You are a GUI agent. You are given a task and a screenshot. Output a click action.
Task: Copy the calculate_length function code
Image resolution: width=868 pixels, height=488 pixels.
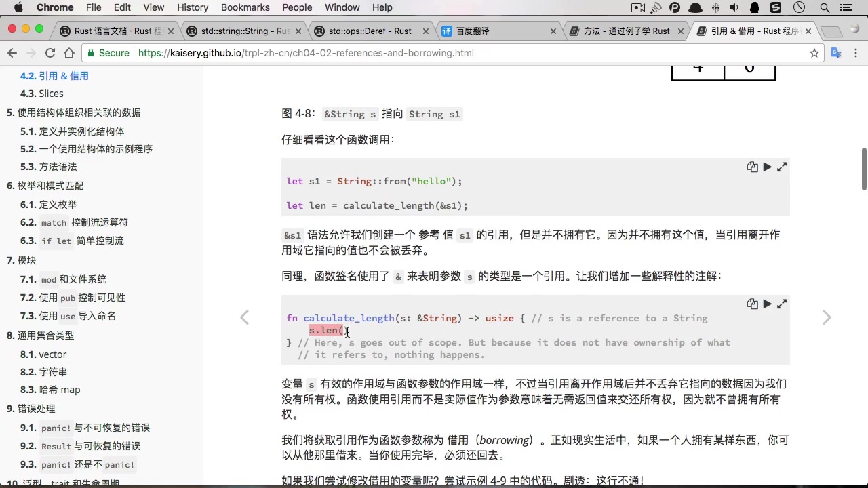coord(752,304)
